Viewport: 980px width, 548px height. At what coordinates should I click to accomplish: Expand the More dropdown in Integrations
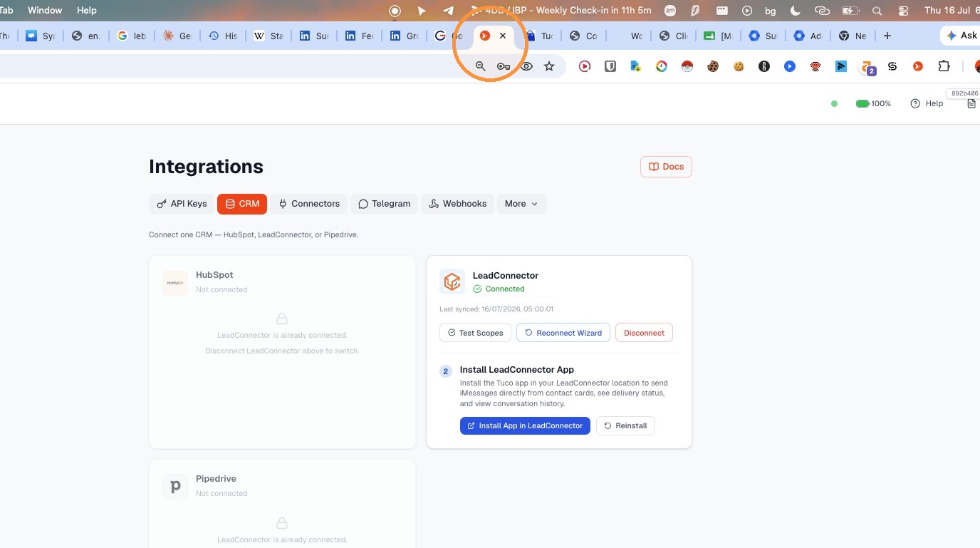(522, 204)
